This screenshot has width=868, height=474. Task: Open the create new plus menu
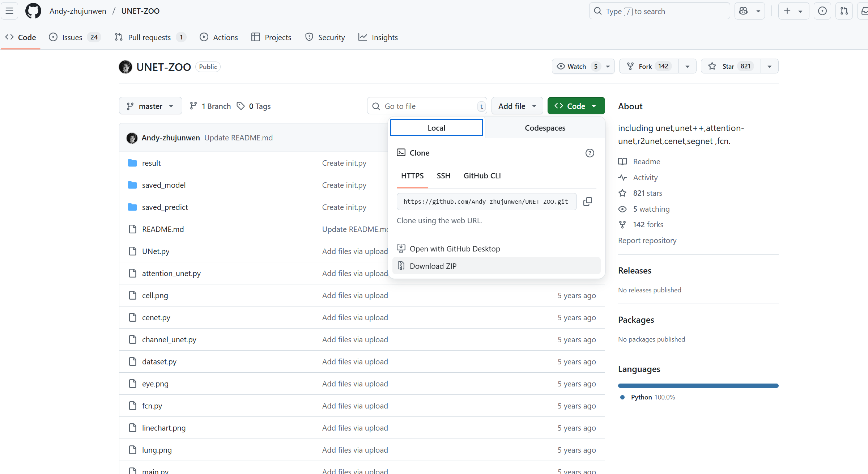click(x=793, y=11)
